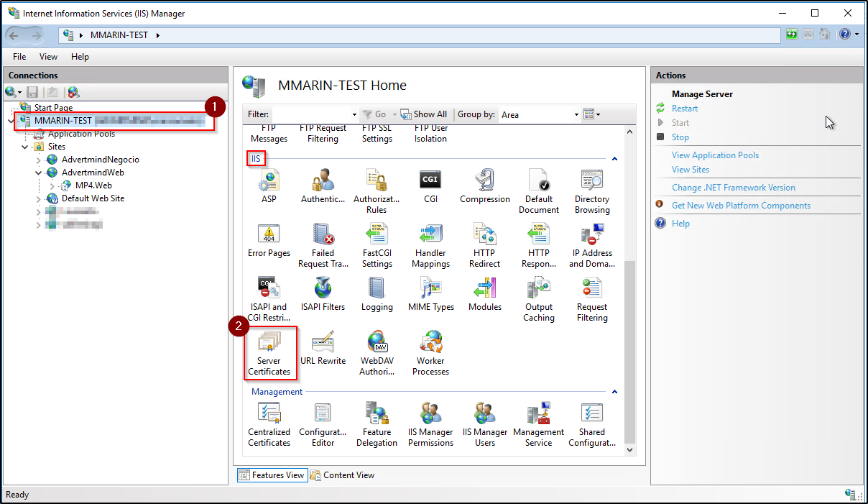The width and height of the screenshot is (868, 504).
Task: Open Authorization Rules feature
Action: (377, 191)
